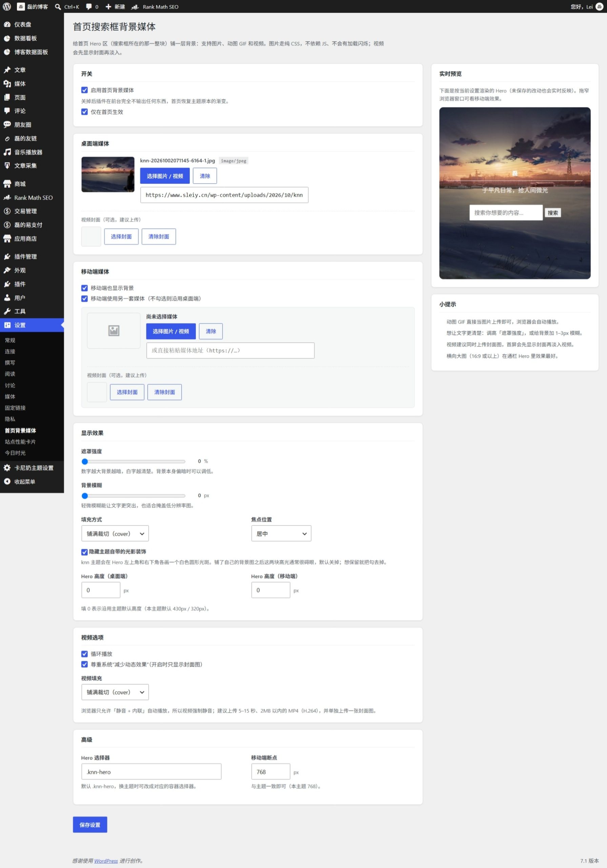Open 工具 wrench icon

7,311
